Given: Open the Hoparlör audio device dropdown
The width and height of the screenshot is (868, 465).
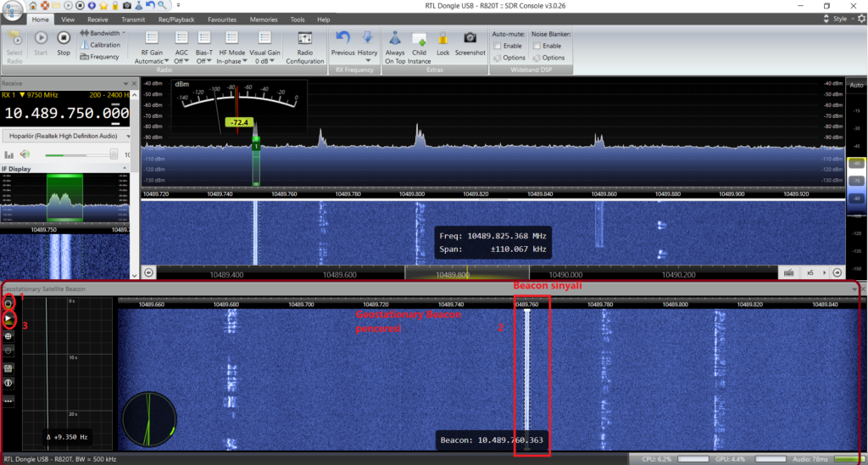Looking at the screenshot, I should click(x=67, y=136).
